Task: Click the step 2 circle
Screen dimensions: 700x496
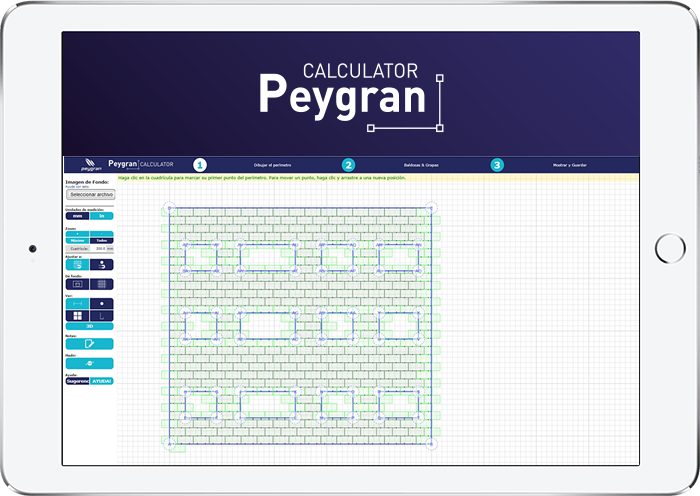Action: click(x=348, y=165)
